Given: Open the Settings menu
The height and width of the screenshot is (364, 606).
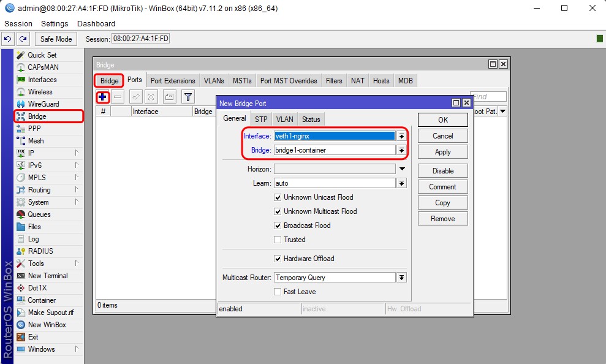Looking at the screenshot, I should (55, 23).
